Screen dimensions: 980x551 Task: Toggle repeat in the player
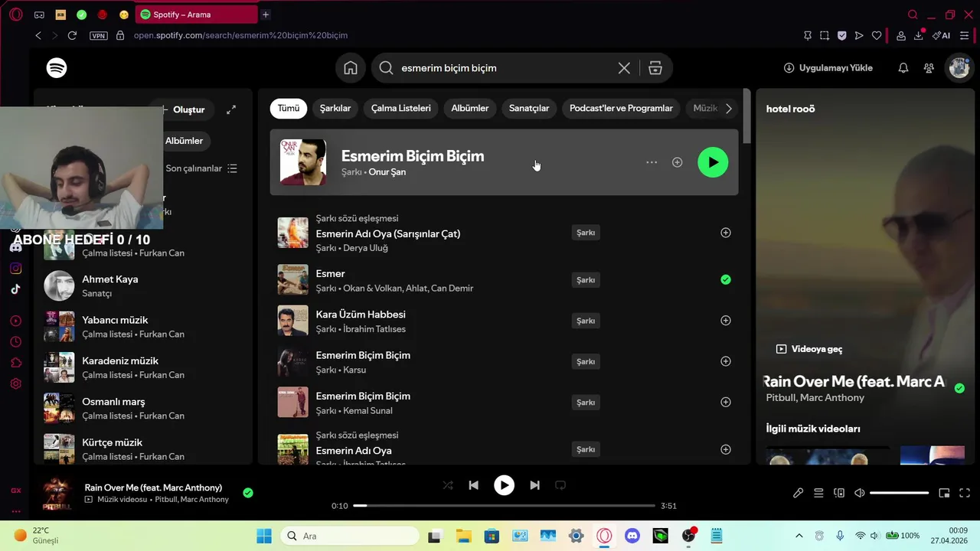(560, 485)
